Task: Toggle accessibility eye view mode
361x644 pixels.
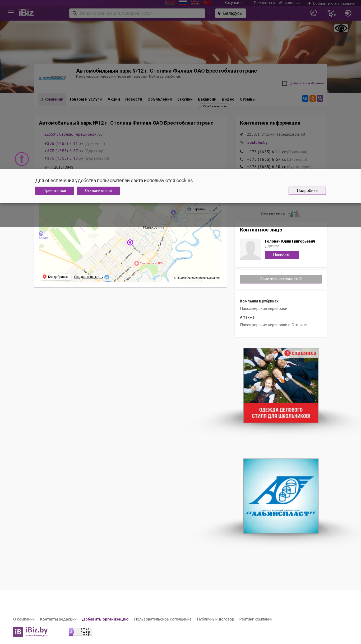Action: pos(341,28)
